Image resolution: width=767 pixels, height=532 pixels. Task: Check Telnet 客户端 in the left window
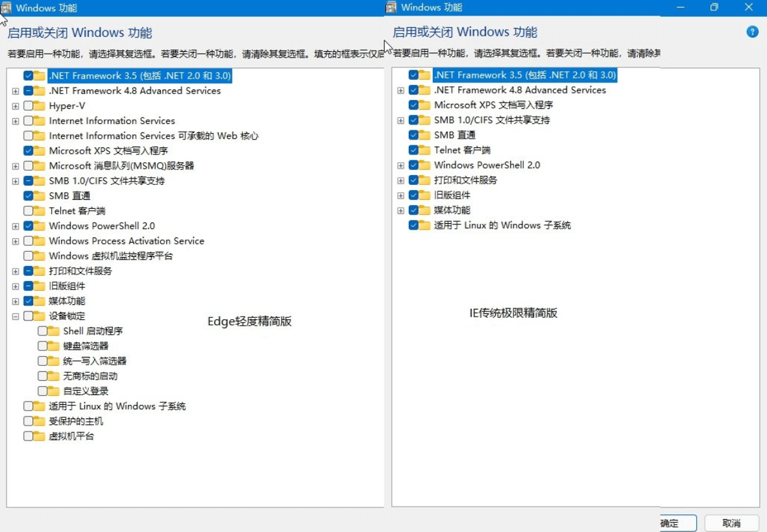pos(29,211)
